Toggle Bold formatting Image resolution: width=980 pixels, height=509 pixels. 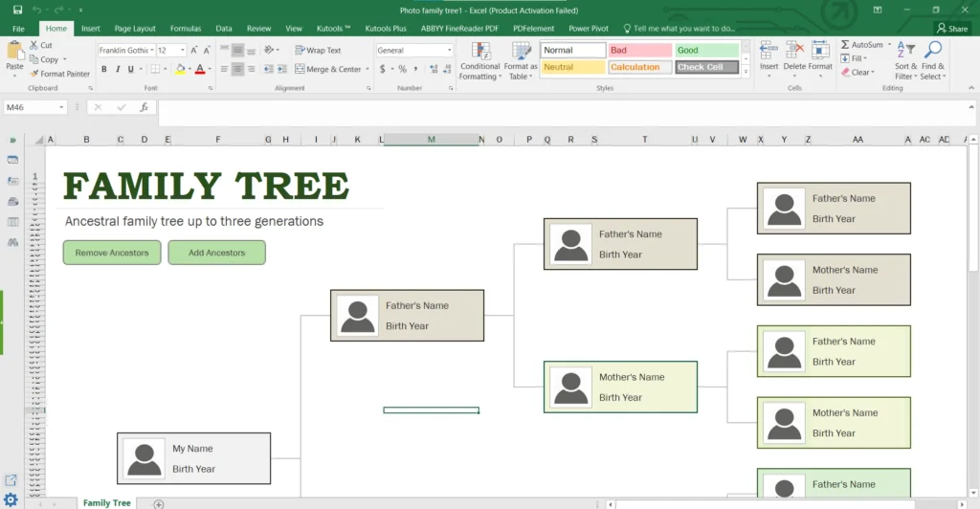pos(104,69)
